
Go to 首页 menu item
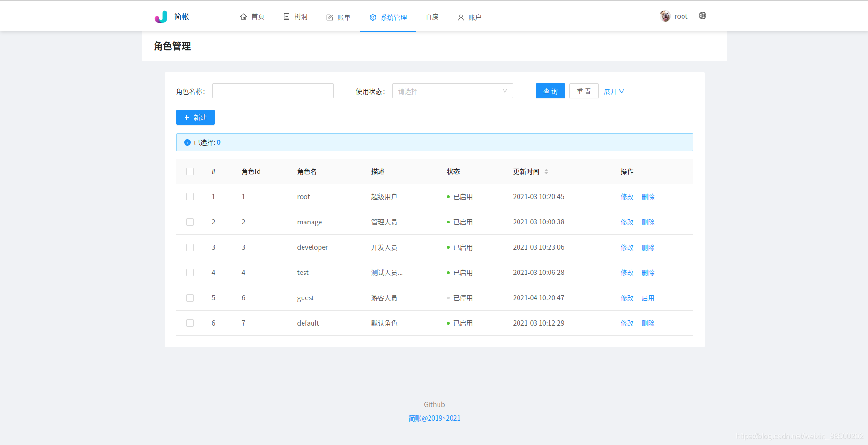[252, 16]
